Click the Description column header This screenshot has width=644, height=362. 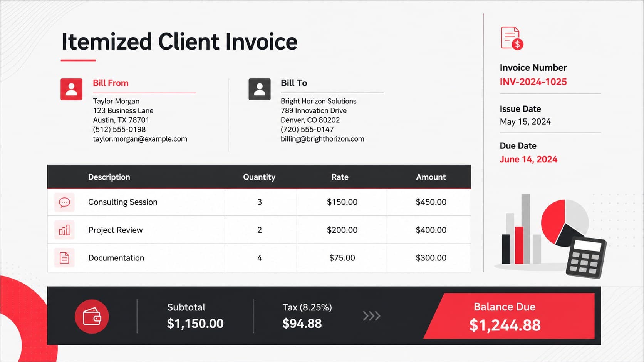(109, 177)
